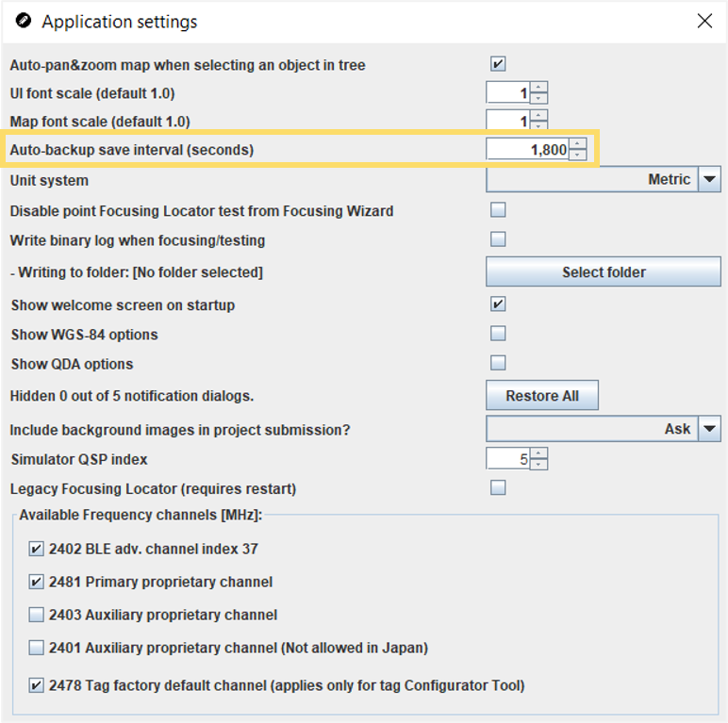728x723 pixels.
Task: Increase Auto-backup save interval spinner
Action: [577, 143]
